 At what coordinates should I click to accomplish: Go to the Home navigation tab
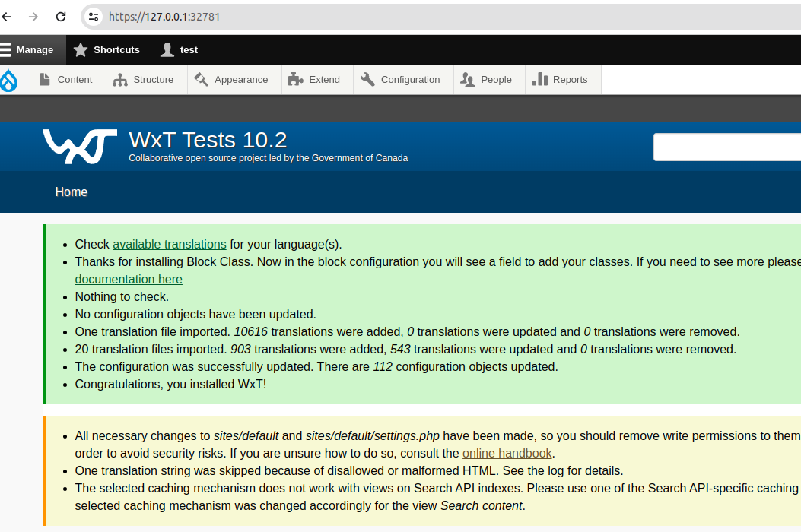point(72,192)
